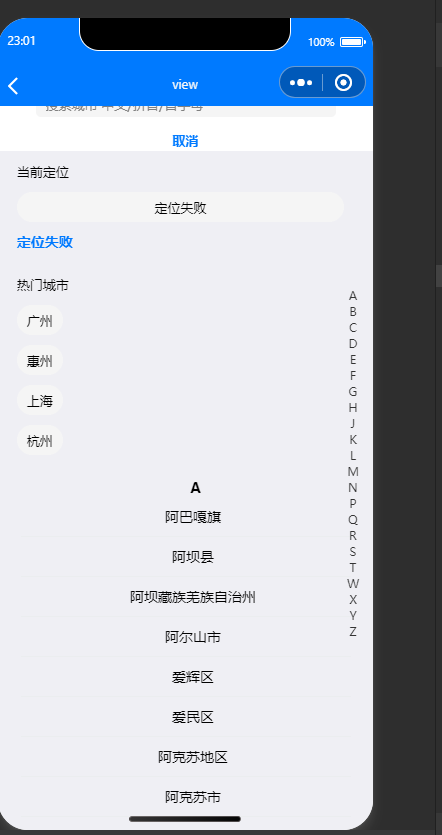Click the battery icon in status bar
442x835 pixels.
tap(352, 42)
